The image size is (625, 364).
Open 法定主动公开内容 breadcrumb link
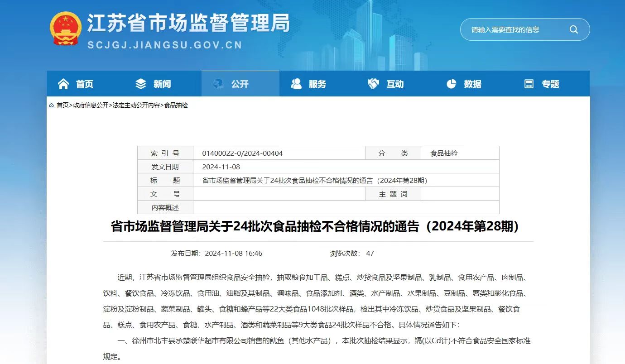pyautogui.click(x=136, y=105)
